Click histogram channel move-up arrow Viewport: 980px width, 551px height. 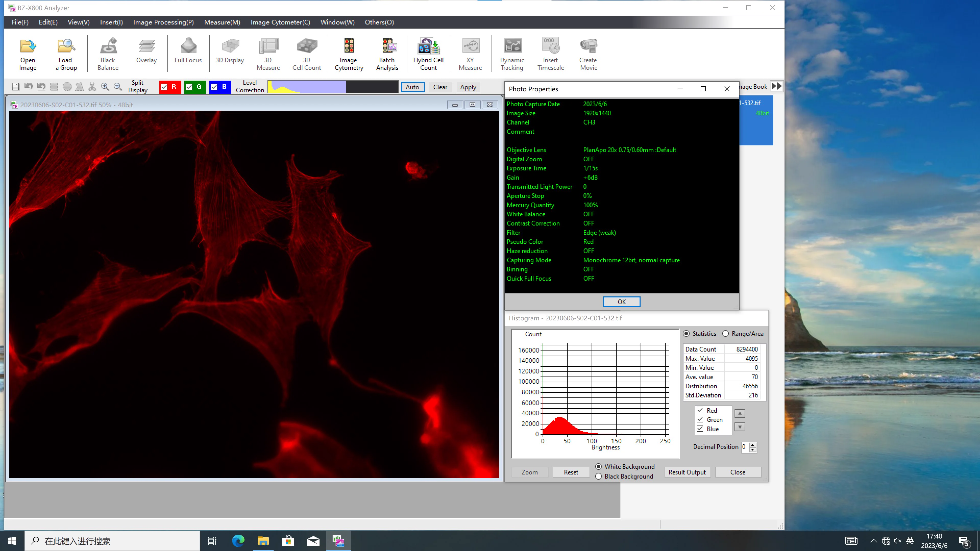click(740, 413)
